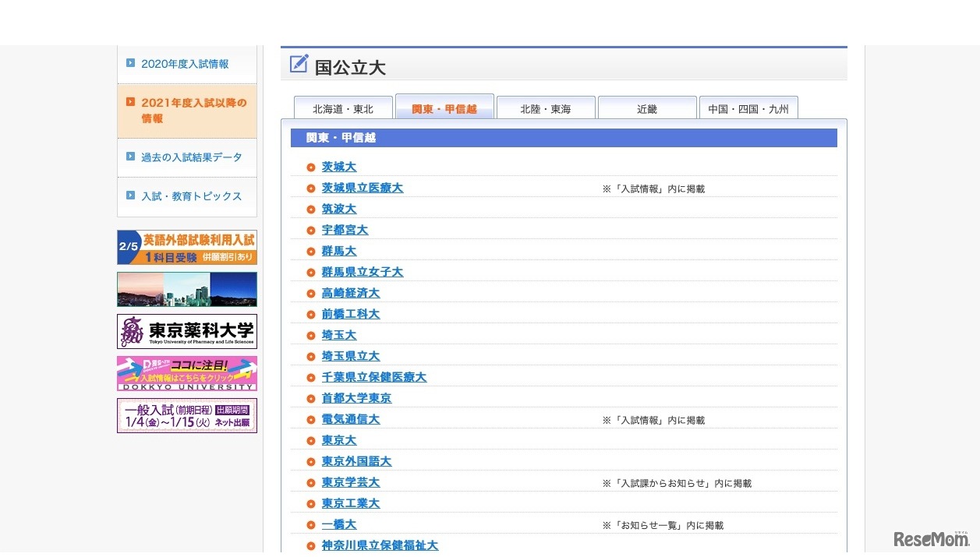Click the orange bullet beside 一橋大
980x557 pixels.
[311, 525]
